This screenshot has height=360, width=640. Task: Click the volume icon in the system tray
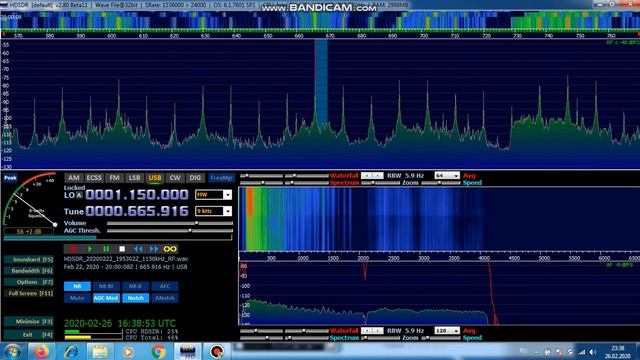point(593,352)
